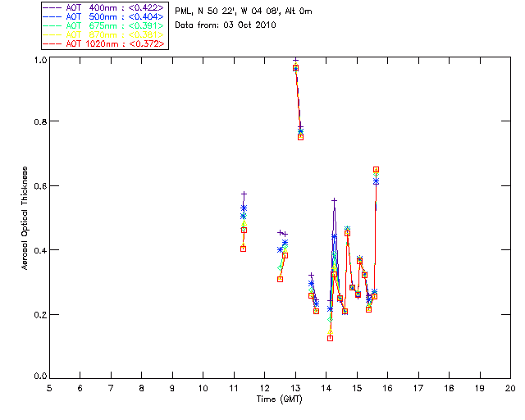Click the purple plus marker near 0.57 at 11.3

point(244,194)
